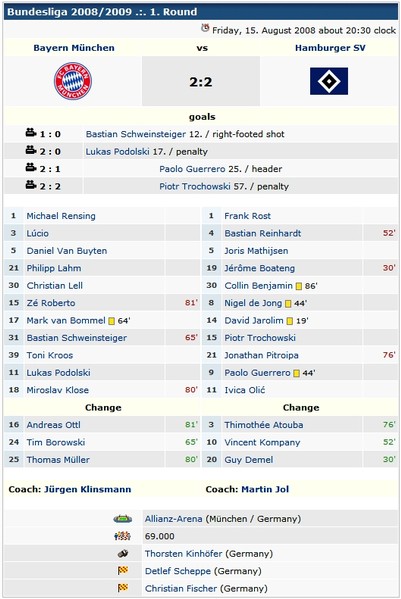401x599 pixels.
Task: Open Lukas Podolski goal scorer link
Action: coord(117,152)
